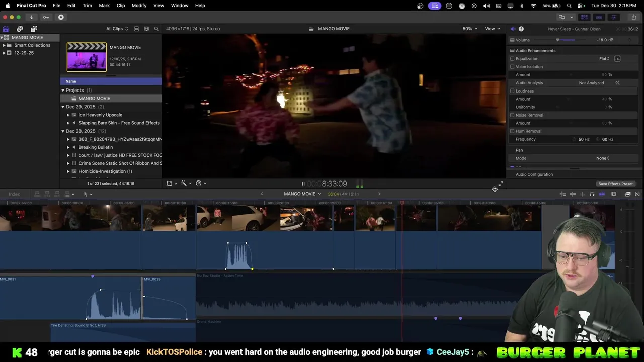The image size is (644, 362).
Task: Open the MANGO MOVIE timeline title menu
Action: coord(302,194)
